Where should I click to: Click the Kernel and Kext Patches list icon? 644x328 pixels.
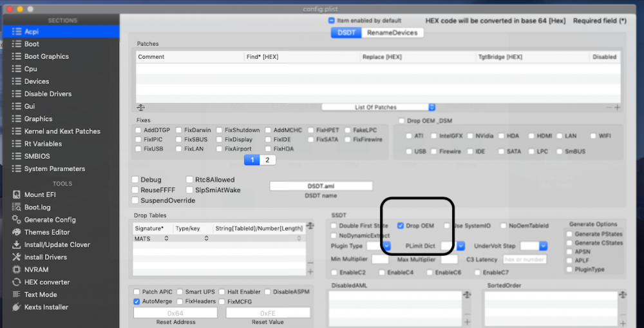17,131
